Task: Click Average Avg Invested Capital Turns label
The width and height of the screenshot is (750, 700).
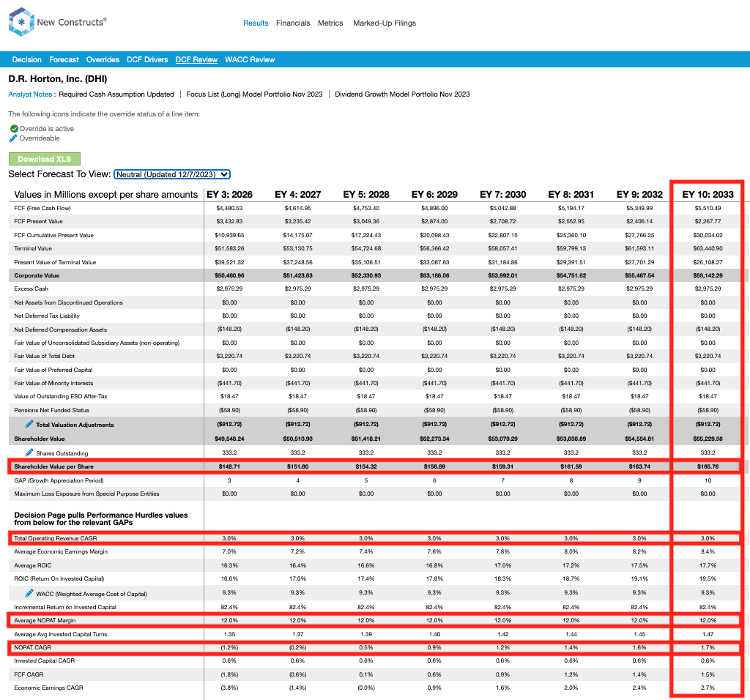Action: point(61,635)
